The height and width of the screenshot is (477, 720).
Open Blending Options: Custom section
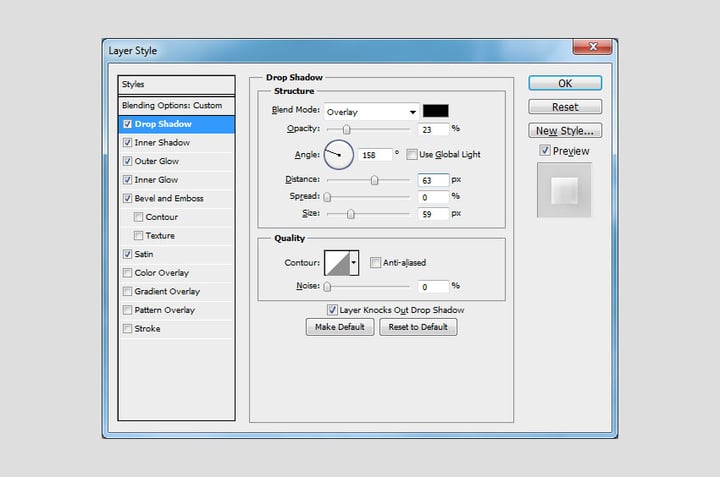click(x=172, y=105)
